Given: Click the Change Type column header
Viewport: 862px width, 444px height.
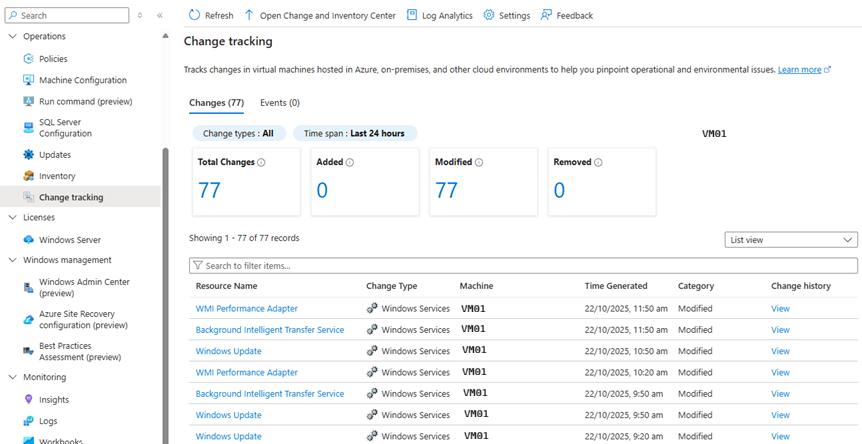Looking at the screenshot, I should (x=392, y=286).
